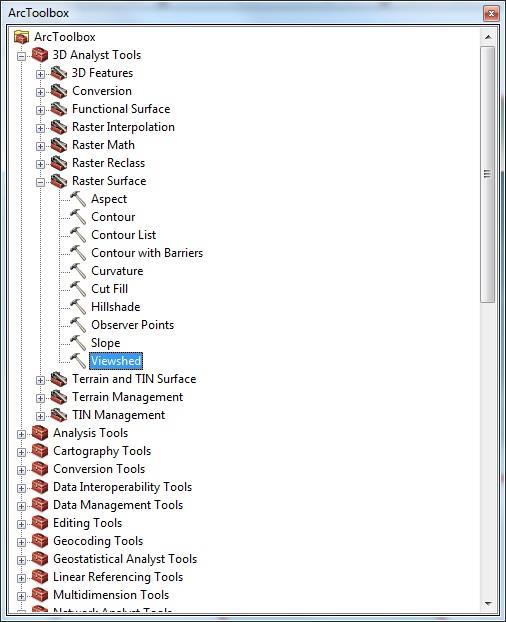The image size is (506, 622).
Task: Expand the Analysis Tools toolbox
Action: tap(21, 434)
